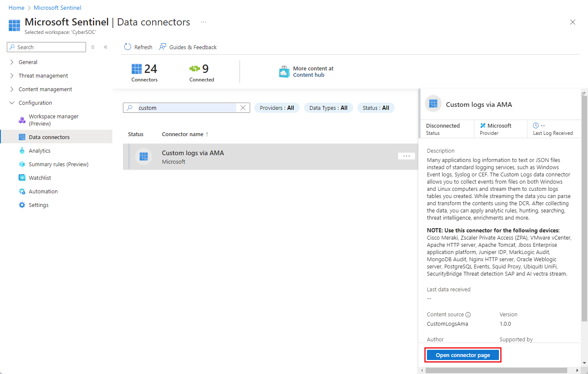588x374 pixels.
Task: Click the Open connector page button
Action: pos(463,355)
